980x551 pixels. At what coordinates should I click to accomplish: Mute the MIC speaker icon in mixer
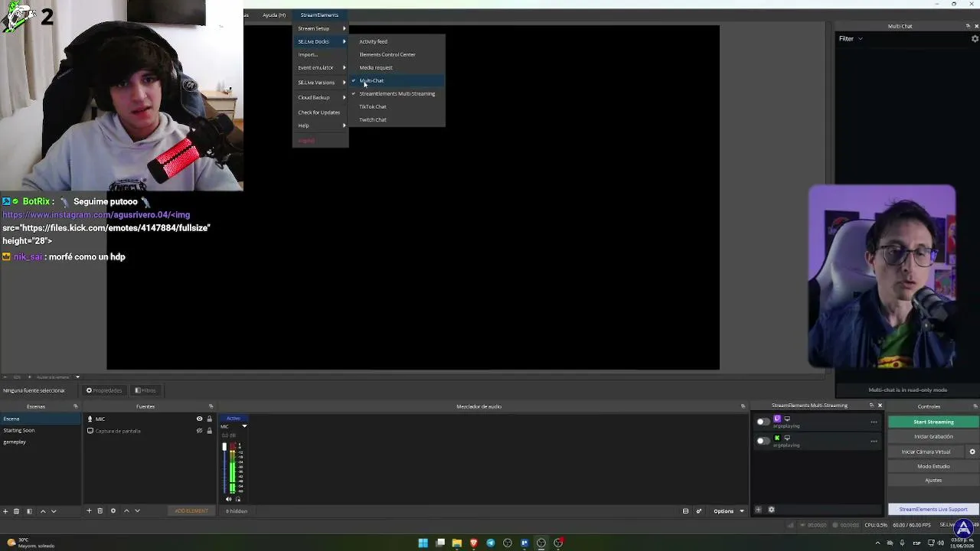pyautogui.click(x=228, y=499)
